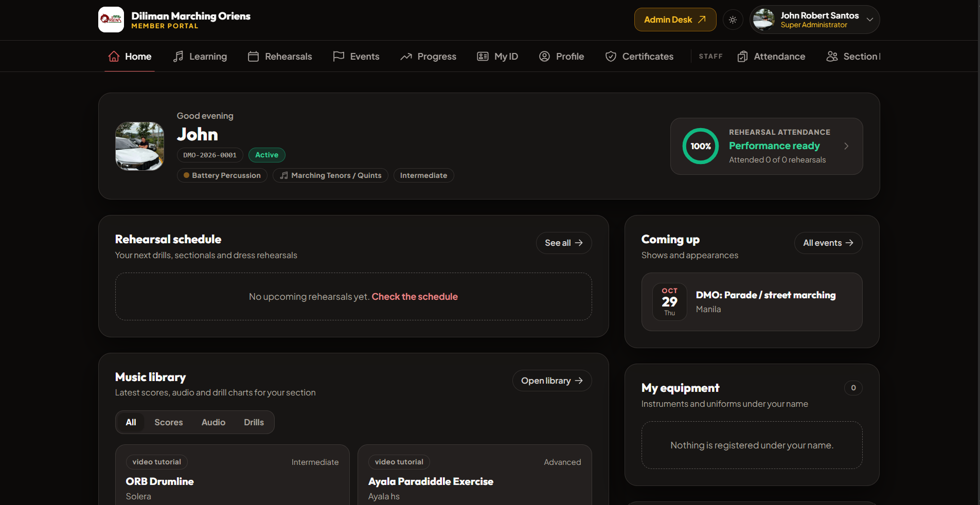This screenshot has height=505, width=980.
Task: Click Open library button
Action: (552, 381)
